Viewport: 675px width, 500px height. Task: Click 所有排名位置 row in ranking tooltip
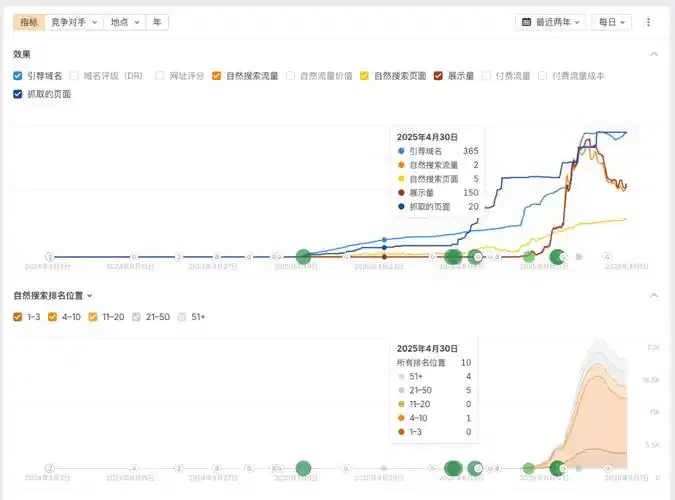coord(433,363)
